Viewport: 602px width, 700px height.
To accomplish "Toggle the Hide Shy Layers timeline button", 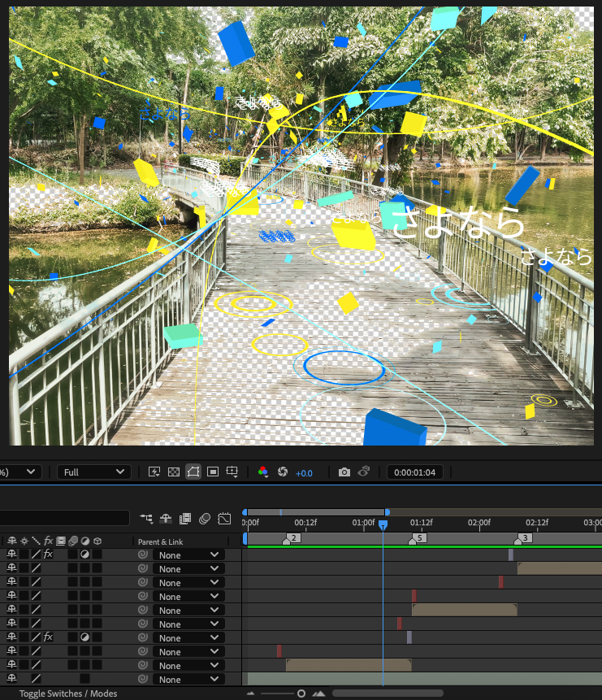I will point(166,519).
